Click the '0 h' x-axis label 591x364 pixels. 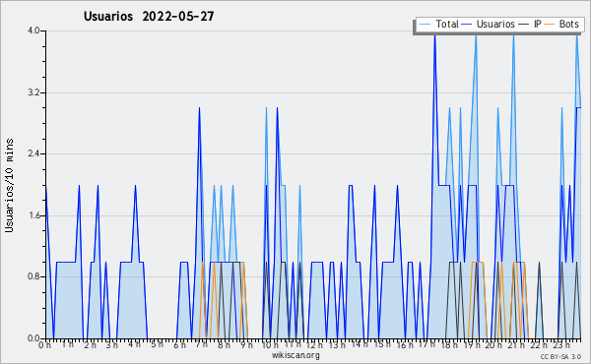click(x=44, y=344)
